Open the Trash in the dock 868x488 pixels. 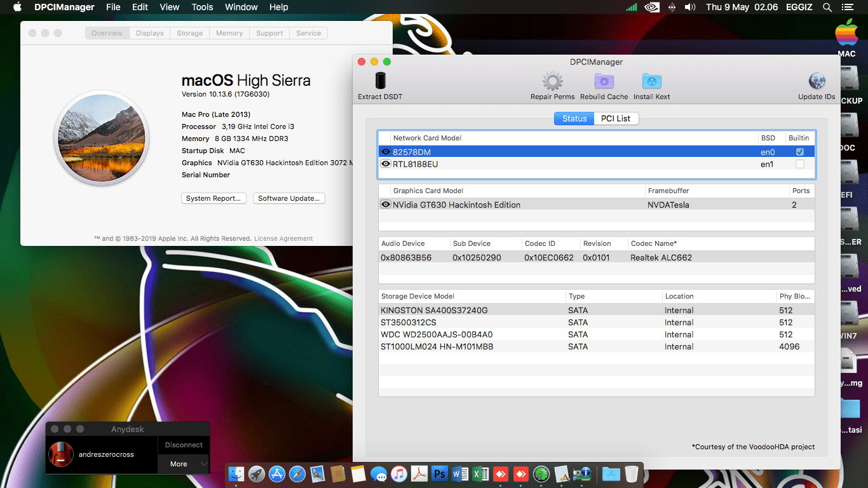coord(631,474)
